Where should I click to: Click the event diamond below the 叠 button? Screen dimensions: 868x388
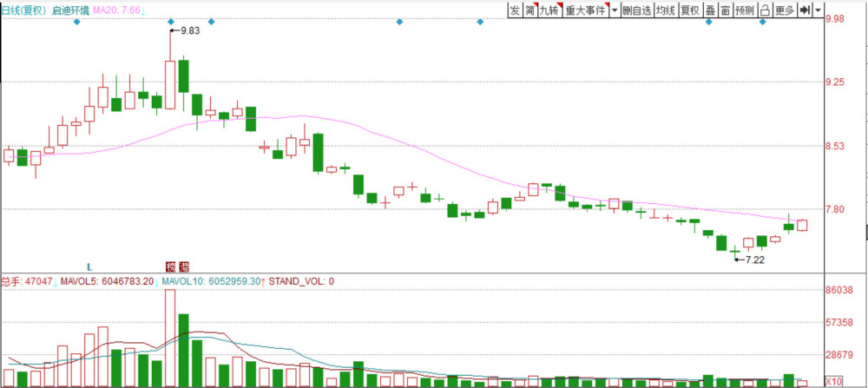708,23
